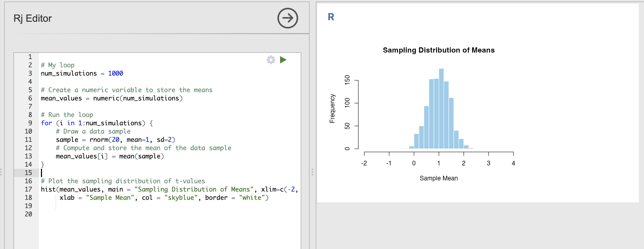Image resolution: width=644 pixels, height=249 pixels.
Task: Click 'rnorm' in the line 11 code
Action: [x=99, y=140]
